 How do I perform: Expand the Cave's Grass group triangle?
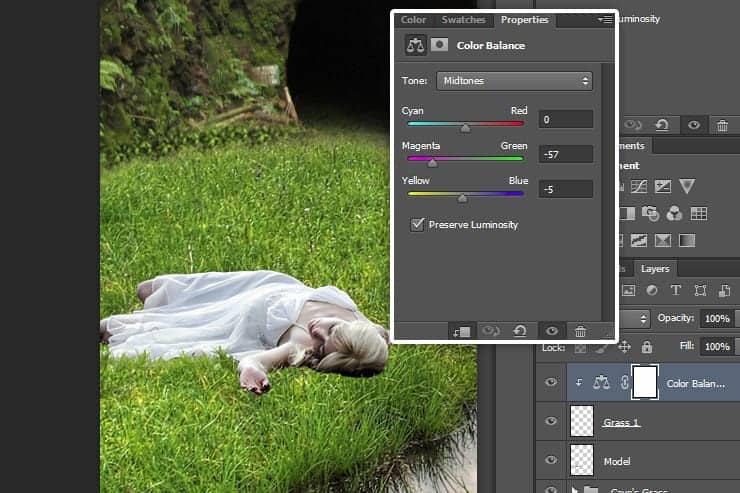tap(574, 490)
